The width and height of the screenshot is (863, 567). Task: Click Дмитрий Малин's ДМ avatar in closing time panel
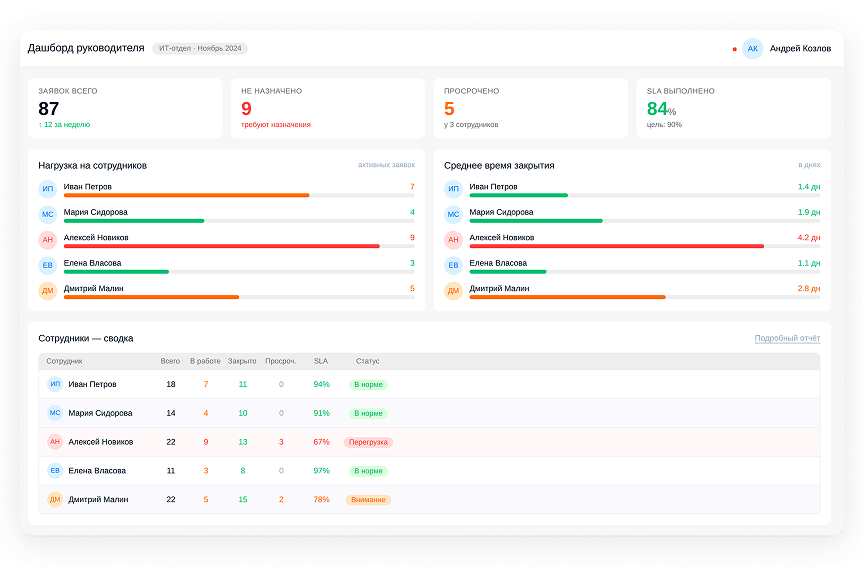coord(453,291)
